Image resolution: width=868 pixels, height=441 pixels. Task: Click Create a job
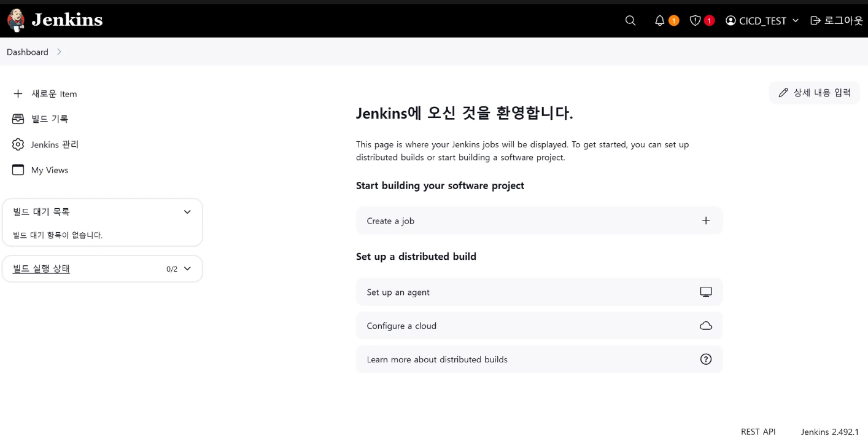click(x=539, y=221)
